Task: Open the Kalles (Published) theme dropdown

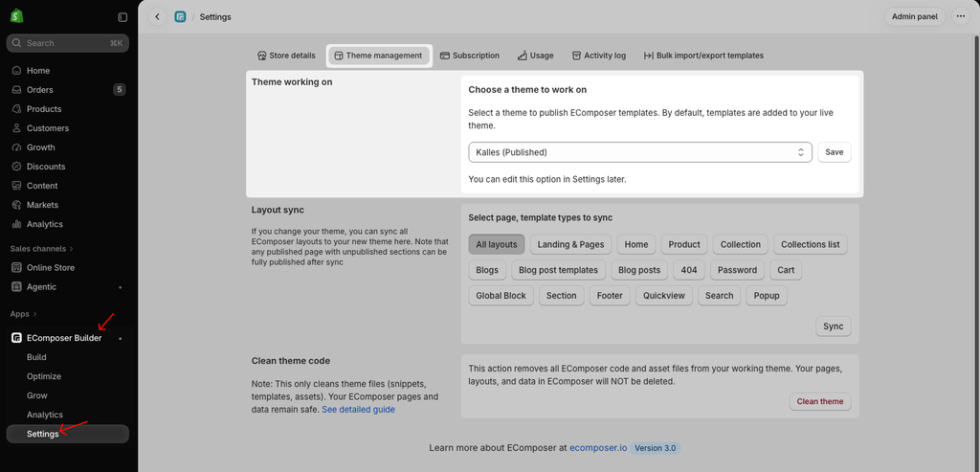Action: tap(640, 152)
